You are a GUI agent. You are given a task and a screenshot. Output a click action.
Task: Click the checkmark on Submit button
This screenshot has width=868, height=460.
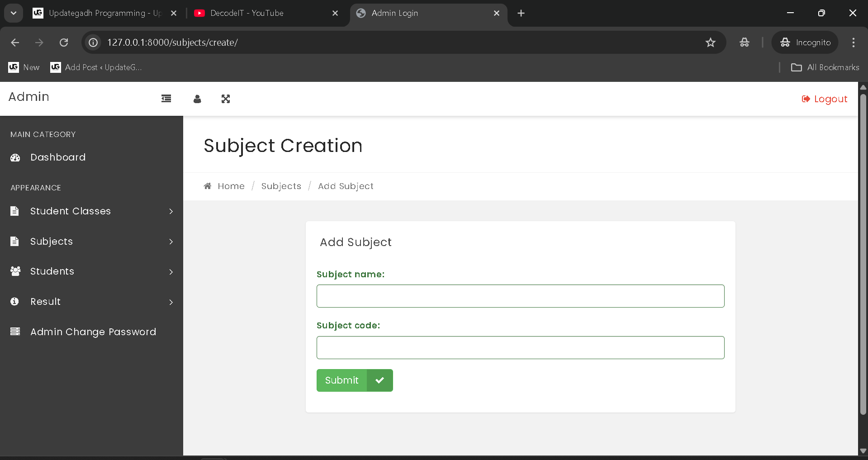(x=379, y=380)
